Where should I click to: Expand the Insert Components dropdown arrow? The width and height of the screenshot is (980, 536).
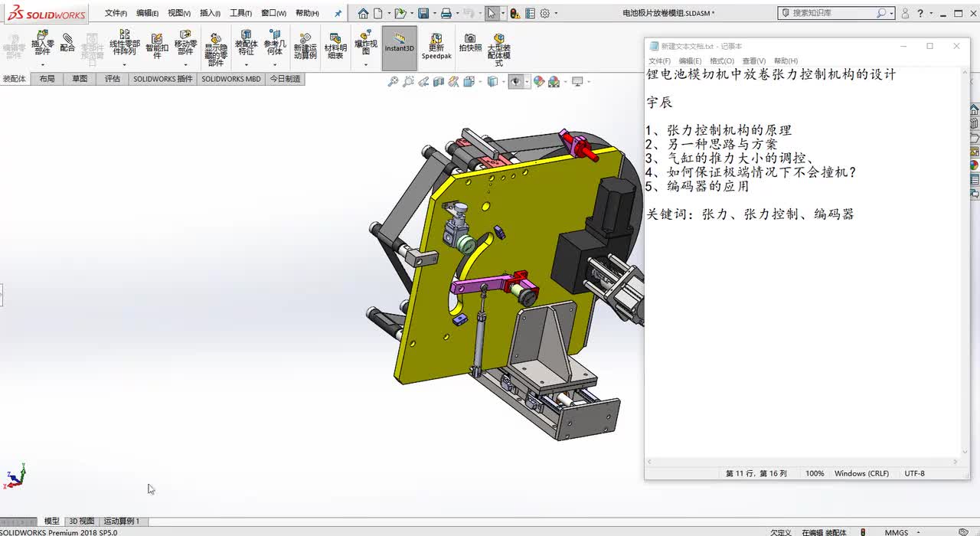tap(42, 64)
